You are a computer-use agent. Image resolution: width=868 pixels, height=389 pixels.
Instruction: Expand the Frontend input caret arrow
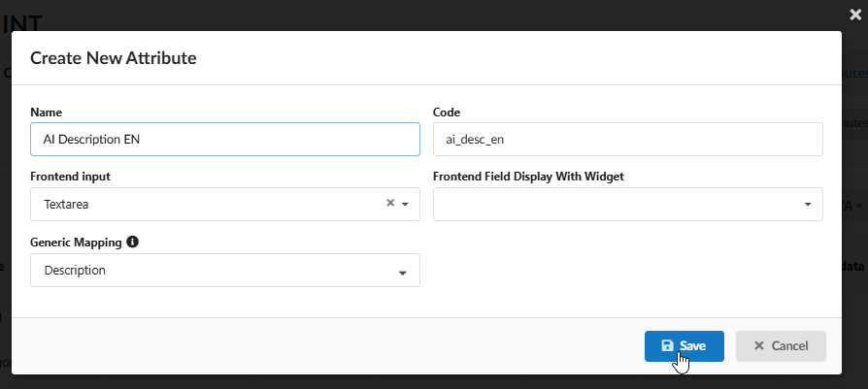pos(405,205)
